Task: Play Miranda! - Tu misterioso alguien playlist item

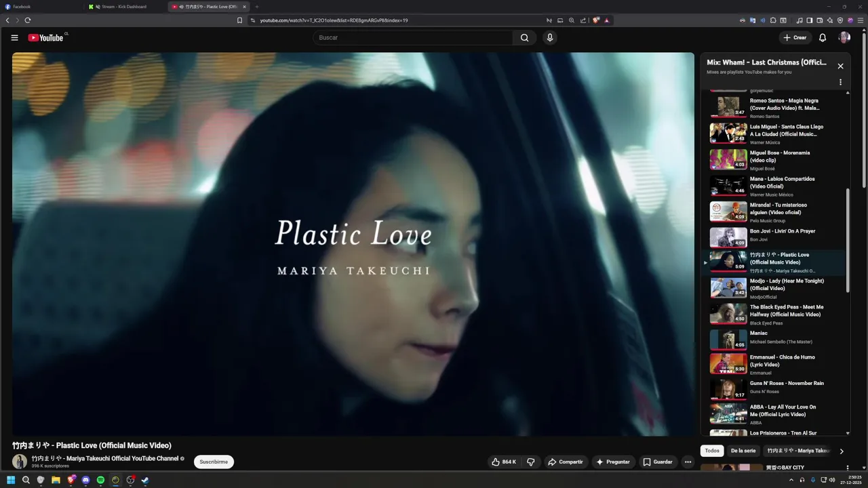Action: [x=773, y=212]
